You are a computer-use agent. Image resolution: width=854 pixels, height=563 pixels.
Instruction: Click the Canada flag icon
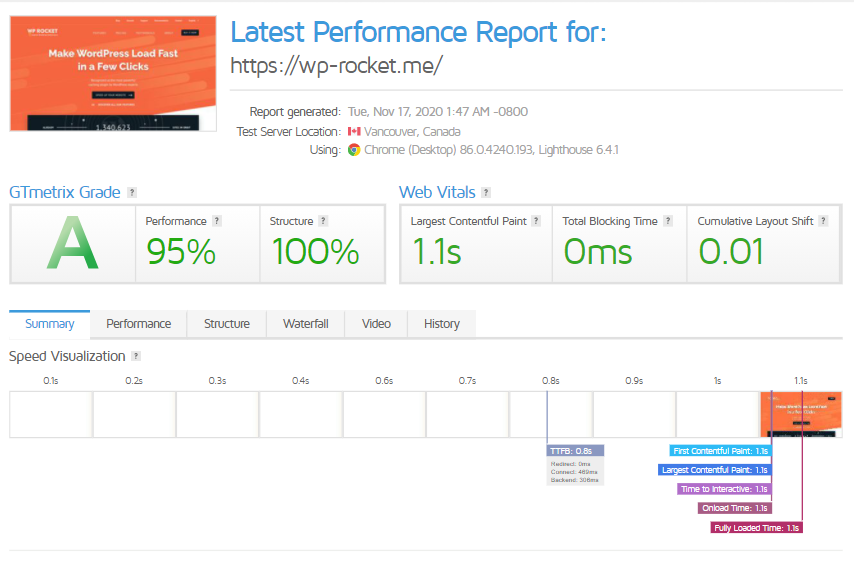coord(354,131)
